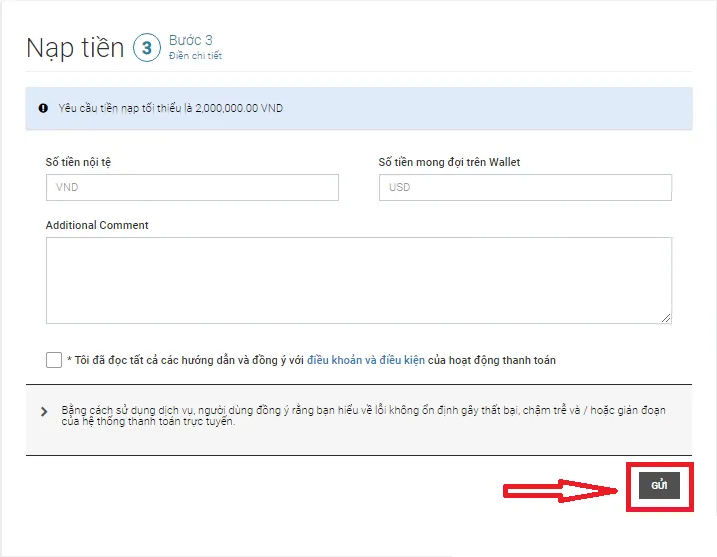Click the Điền chi tiết subtitle
717x557 pixels.
[195, 56]
